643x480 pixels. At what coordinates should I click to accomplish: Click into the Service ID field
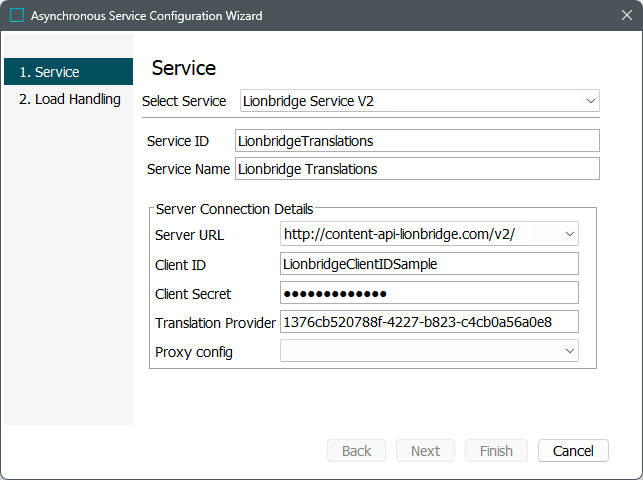(416, 141)
